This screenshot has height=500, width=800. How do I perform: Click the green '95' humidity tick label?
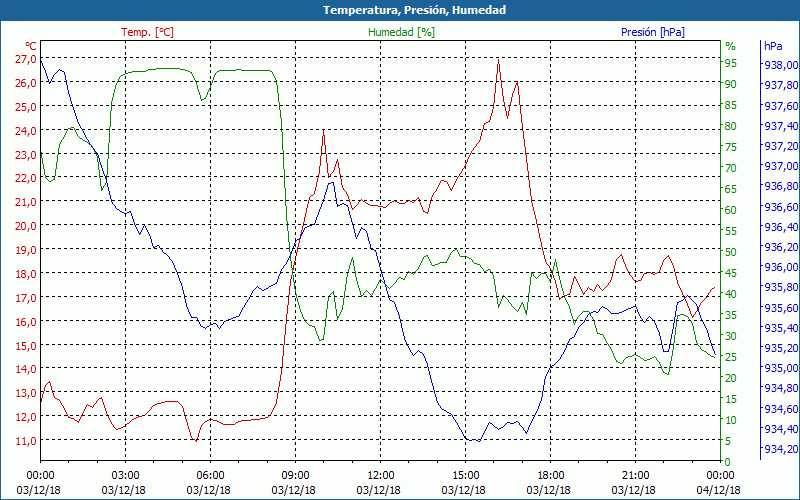[731, 63]
